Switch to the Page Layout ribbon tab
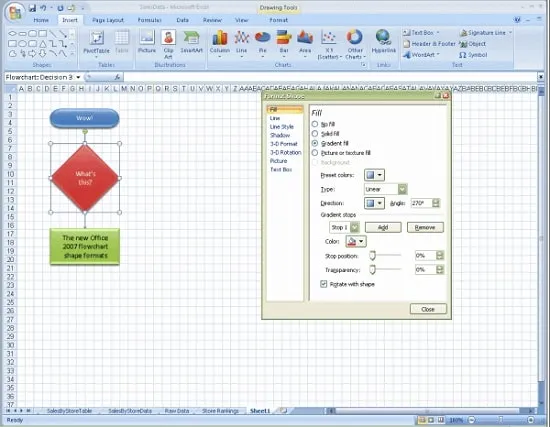Image resolution: width=550 pixels, height=427 pixels. coord(108,20)
